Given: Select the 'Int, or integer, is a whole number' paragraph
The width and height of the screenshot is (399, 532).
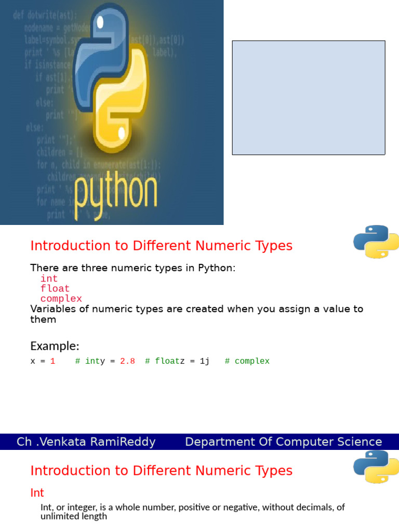Looking at the screenshot, I should click(192, 512).
